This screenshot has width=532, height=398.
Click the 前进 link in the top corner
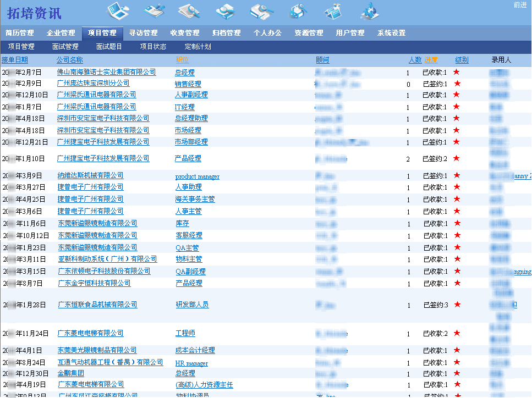point(520,5)
